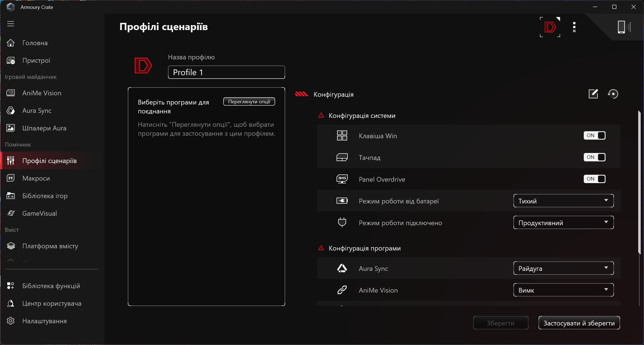Go to Бібліотека ігор in the sidebar

click(45, 196)
